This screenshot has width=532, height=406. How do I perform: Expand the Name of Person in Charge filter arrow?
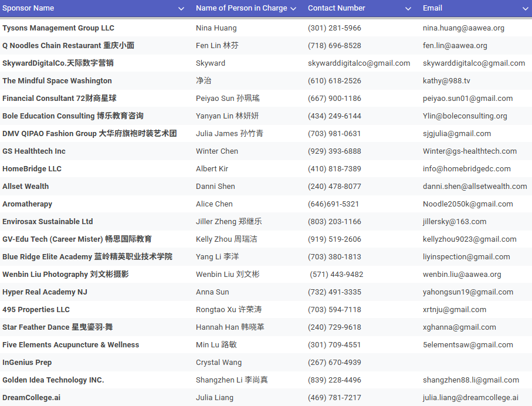pos(294,9)
